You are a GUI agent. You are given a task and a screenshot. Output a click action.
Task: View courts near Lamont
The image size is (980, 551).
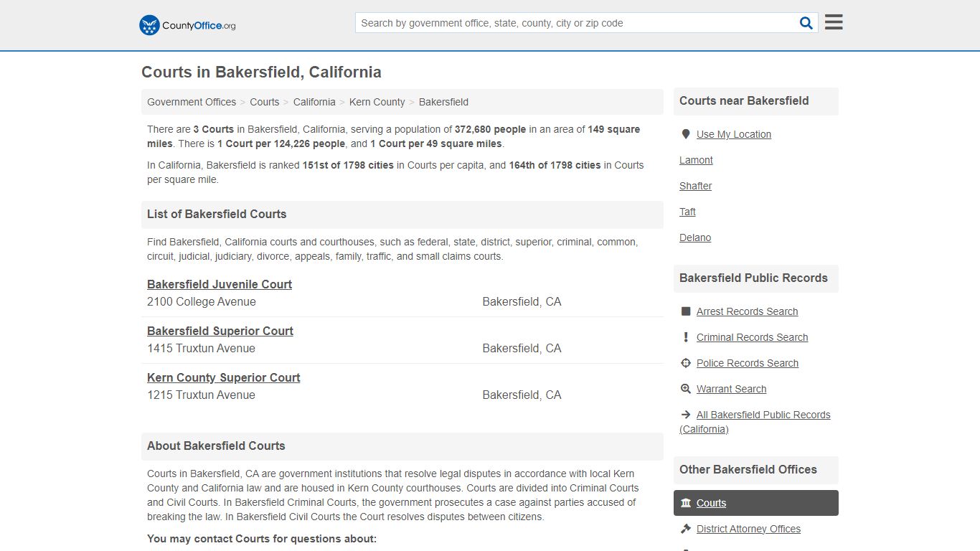tap(696, 160)
